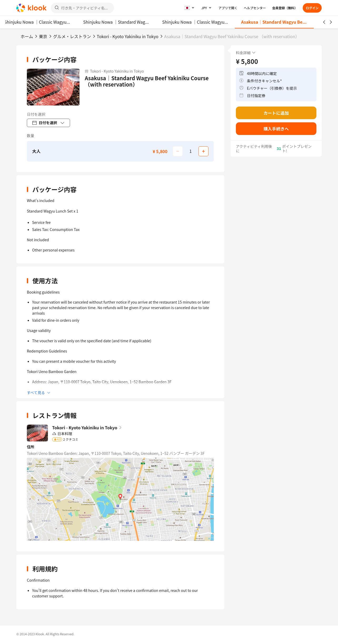Expand 料金詳細 price details
The width and height of the screenshot is (338, 644).
coord(246,53)
